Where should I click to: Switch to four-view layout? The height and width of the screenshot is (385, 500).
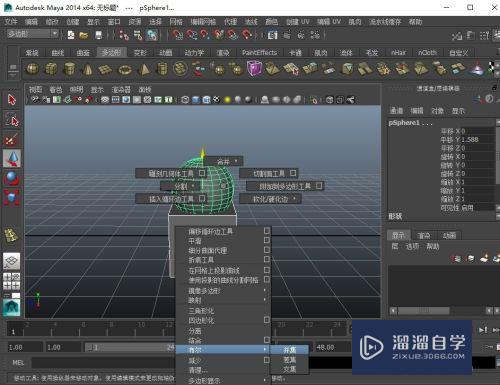click(x=12, y=281)
